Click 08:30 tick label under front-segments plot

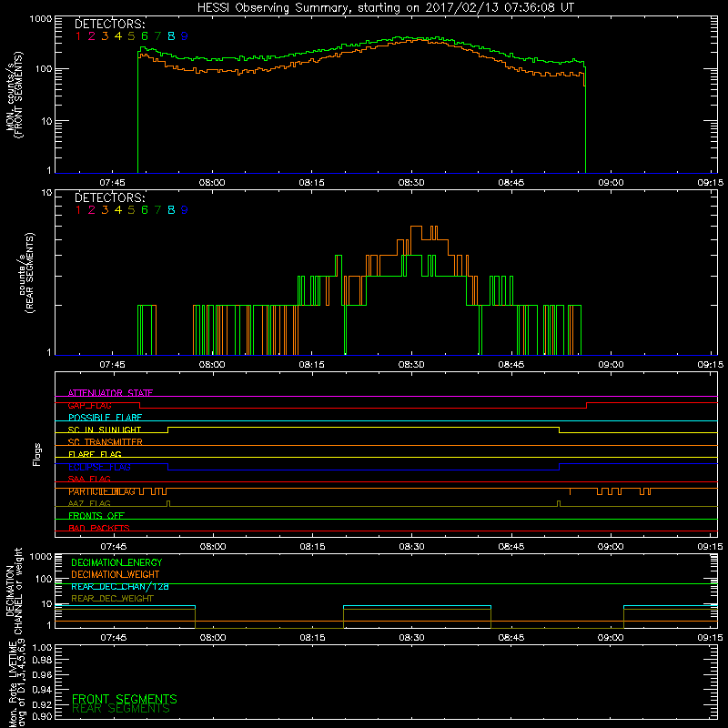(x=411, y=183)
